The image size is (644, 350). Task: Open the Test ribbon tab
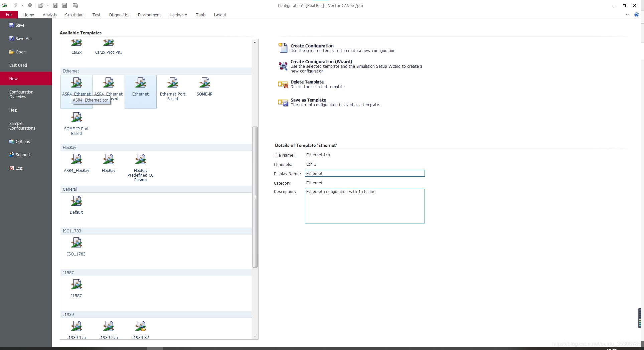97,15
